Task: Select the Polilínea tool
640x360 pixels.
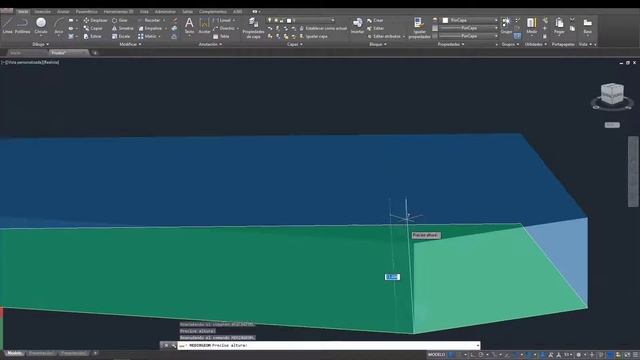Action: 22,25
